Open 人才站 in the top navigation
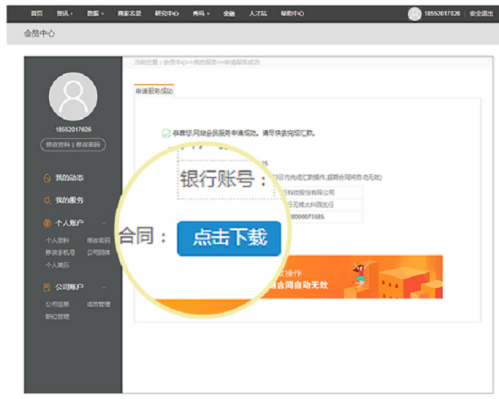Image resolution: width=499 pixels, height=399 pixels. pos(258,14)
